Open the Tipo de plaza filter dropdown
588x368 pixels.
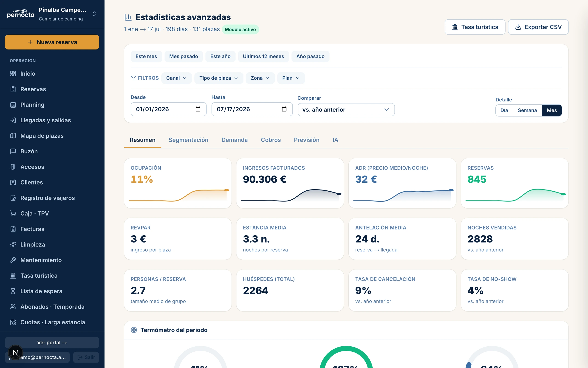(219, 78)
